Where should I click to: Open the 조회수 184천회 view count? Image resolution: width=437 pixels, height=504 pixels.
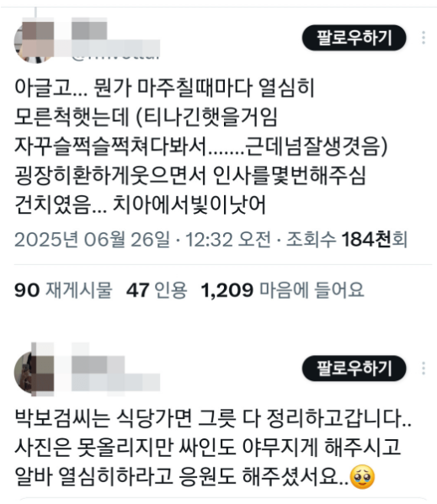tap(347, 240)
